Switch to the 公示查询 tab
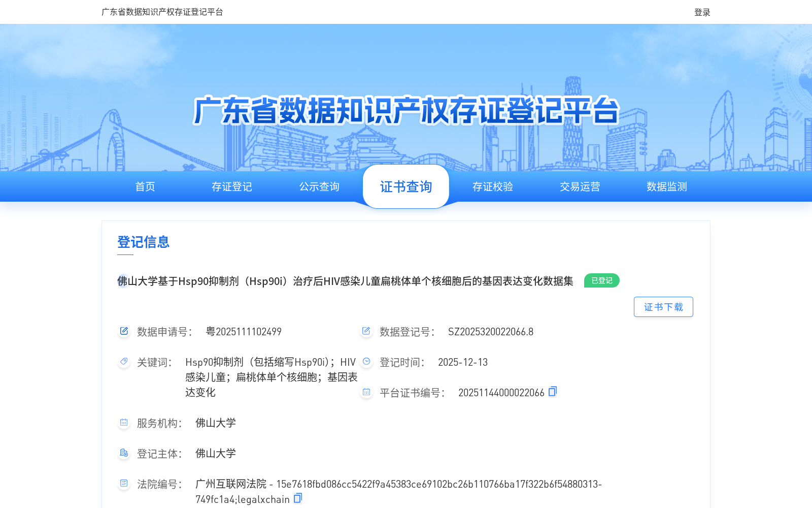Viewport: 812px width, 508px height. click(x=319, y=187)
